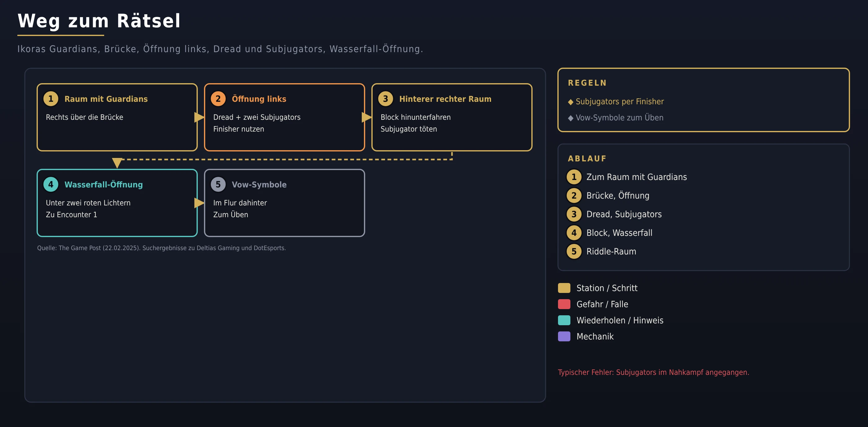This screenshot has width=868, height=427.
Task: Click the red Gefahr / Falle legend swatch
Action: (564, 304)
